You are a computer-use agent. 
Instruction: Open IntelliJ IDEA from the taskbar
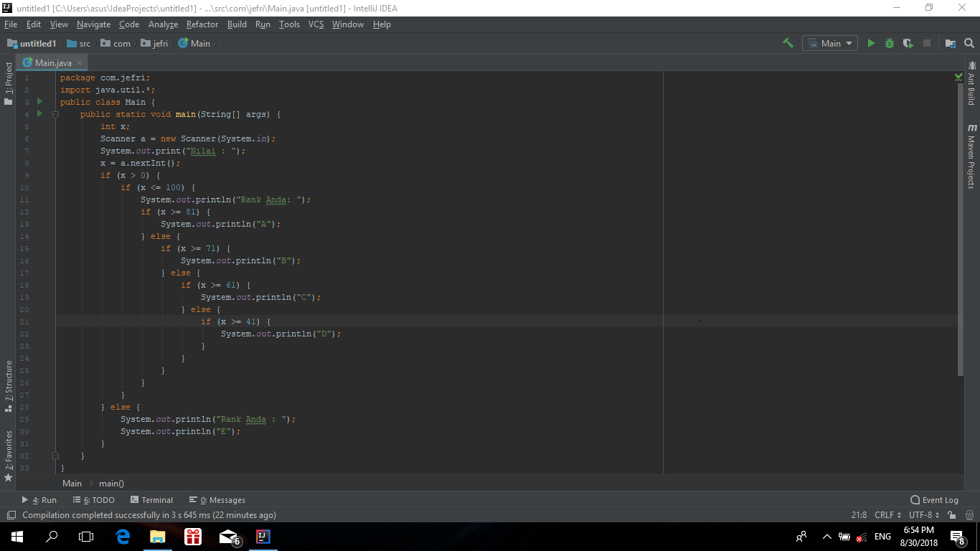263,536
